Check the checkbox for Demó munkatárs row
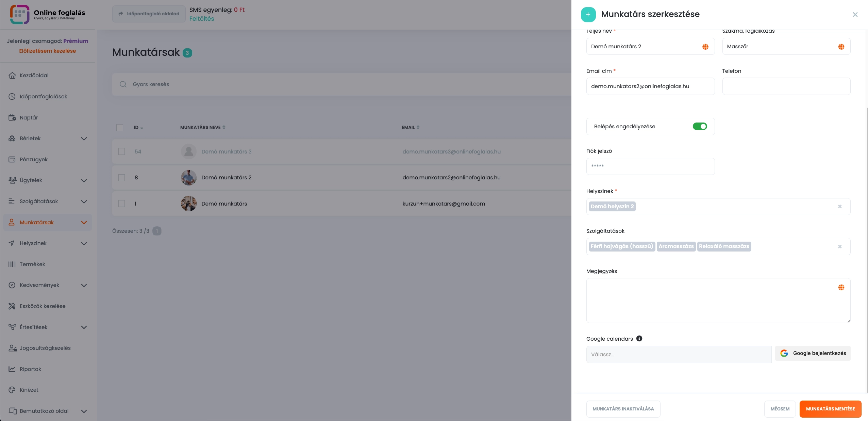This screenshot has height=421, width=868. point(121,204)
